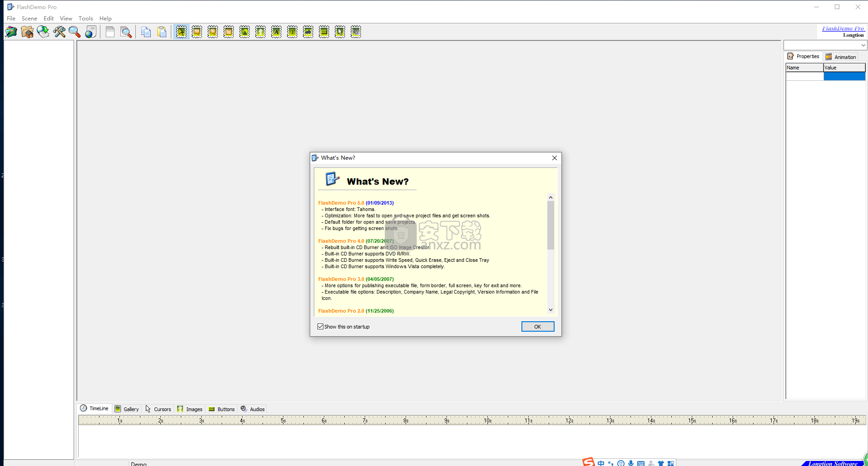This screenshot has height=466, width=868.
Task: Click the Chinese mode '中' indicator
Action: tap(601, 463)
